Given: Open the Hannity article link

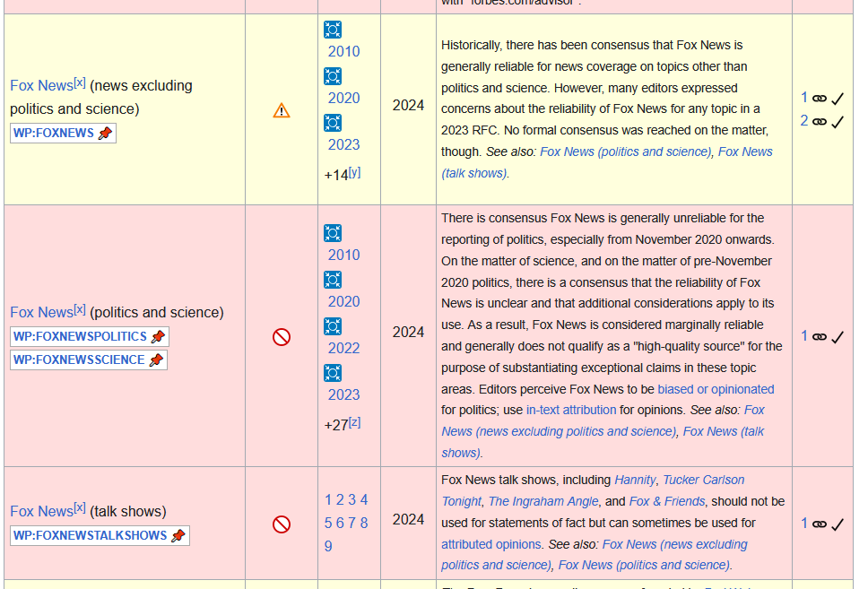Looking at the screenshot, I should 635,480.
